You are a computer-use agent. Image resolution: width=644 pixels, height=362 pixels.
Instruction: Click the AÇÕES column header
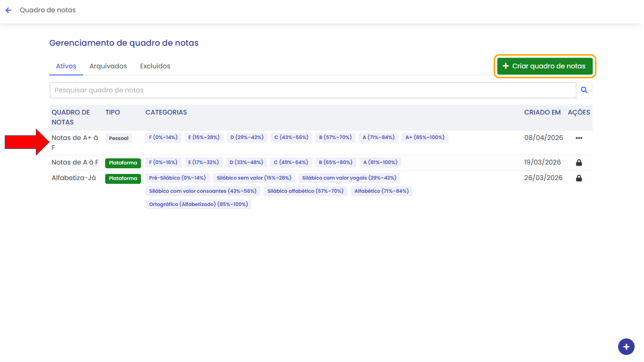[x=579, y=112]
